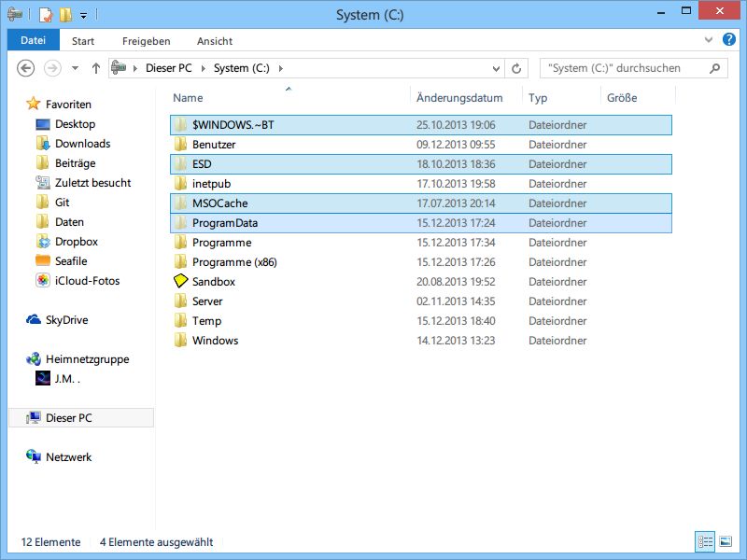Select the Windows folder icon
747x560 pixels.
coord(180,340)
